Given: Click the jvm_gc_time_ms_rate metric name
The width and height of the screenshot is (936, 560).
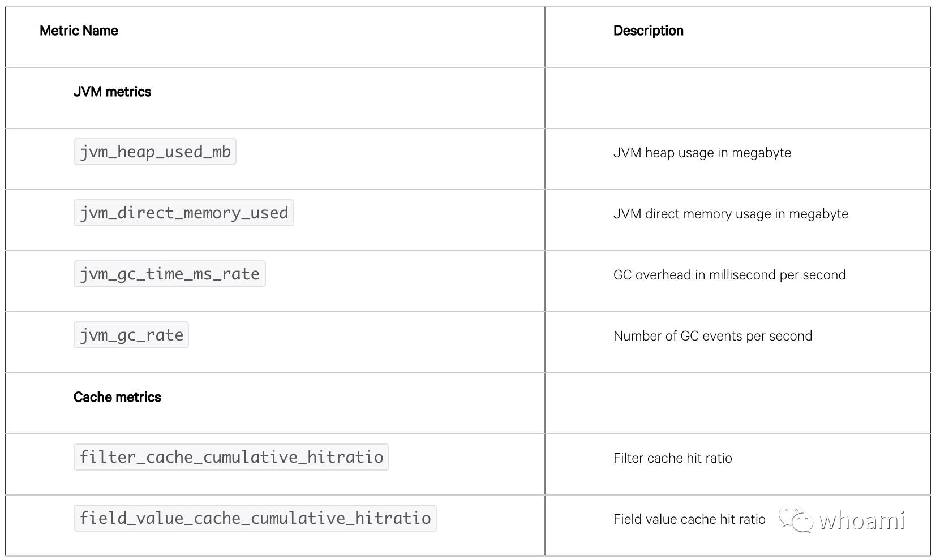Looking at the screenshot, I should [170, 274].
